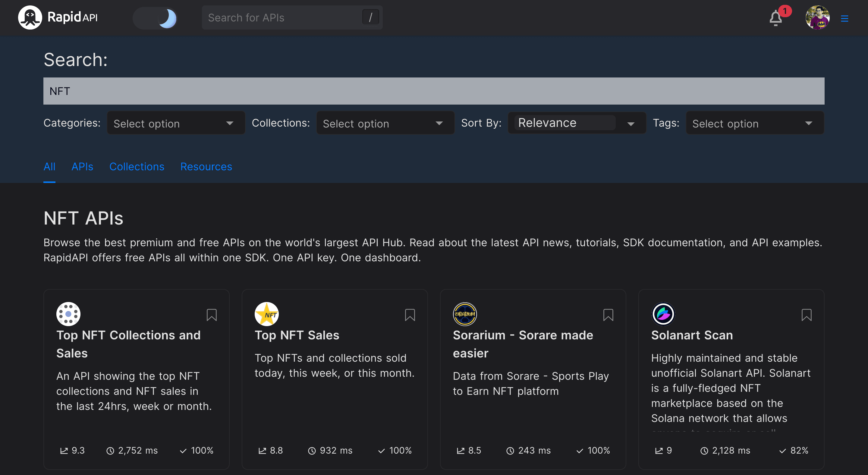This screenshot has width=868, height=475.
Task: Open Top NFT Collections and Sales title
Action: 128,344
